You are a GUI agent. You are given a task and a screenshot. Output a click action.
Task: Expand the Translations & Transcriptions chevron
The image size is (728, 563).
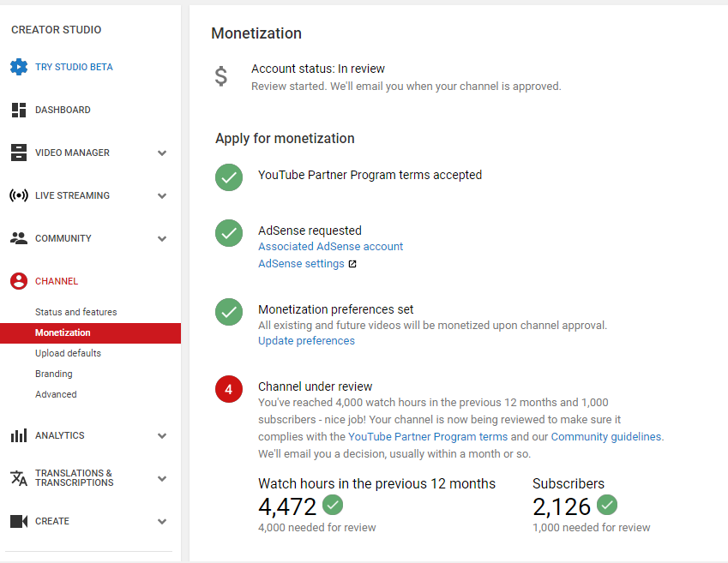162,478
